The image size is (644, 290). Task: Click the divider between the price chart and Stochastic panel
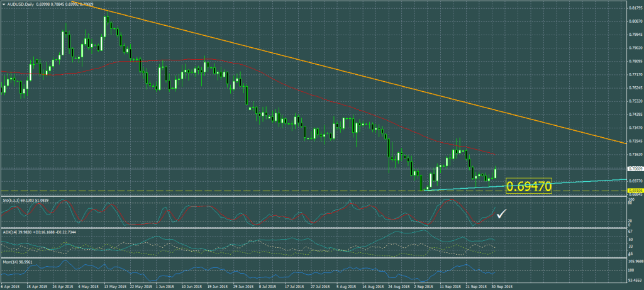pos(314,196)
